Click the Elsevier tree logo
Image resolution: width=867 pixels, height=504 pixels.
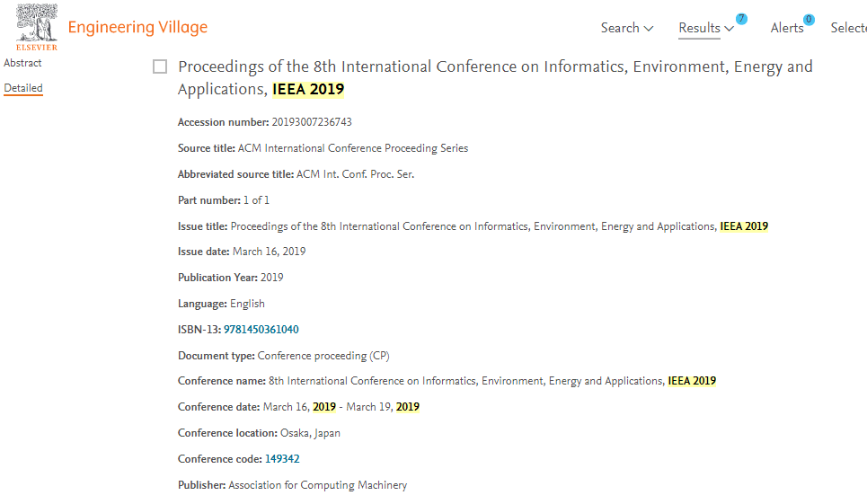click(x=37, y=22)
